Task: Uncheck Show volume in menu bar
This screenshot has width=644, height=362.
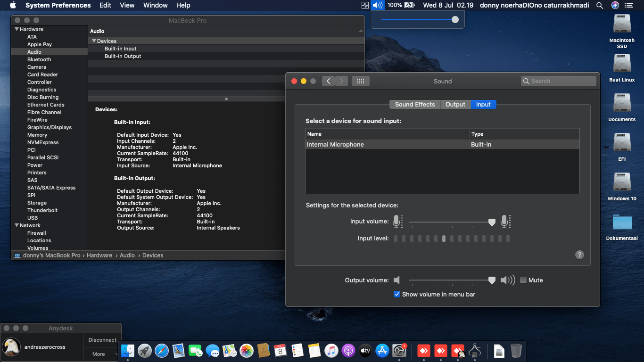Action: tap(397, 294)
